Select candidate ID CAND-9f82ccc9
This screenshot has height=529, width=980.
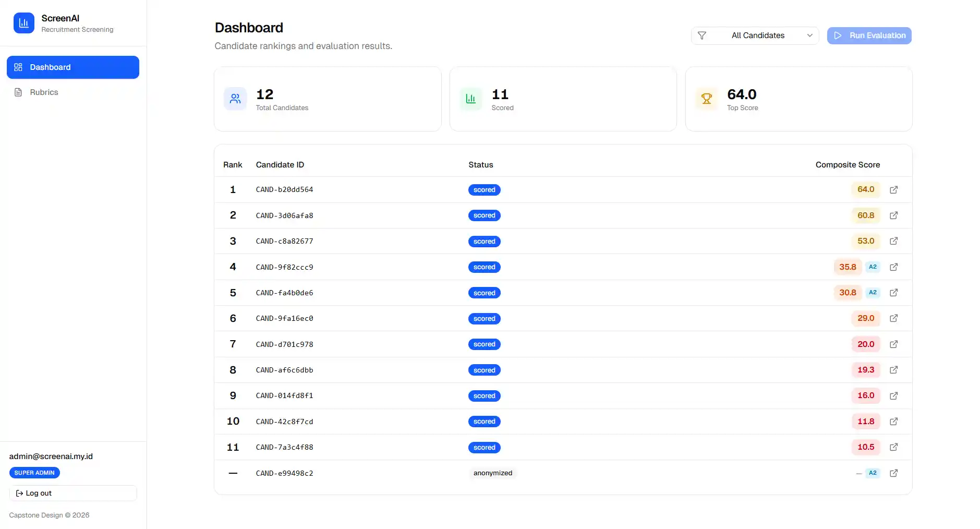[x=284, y=267]
